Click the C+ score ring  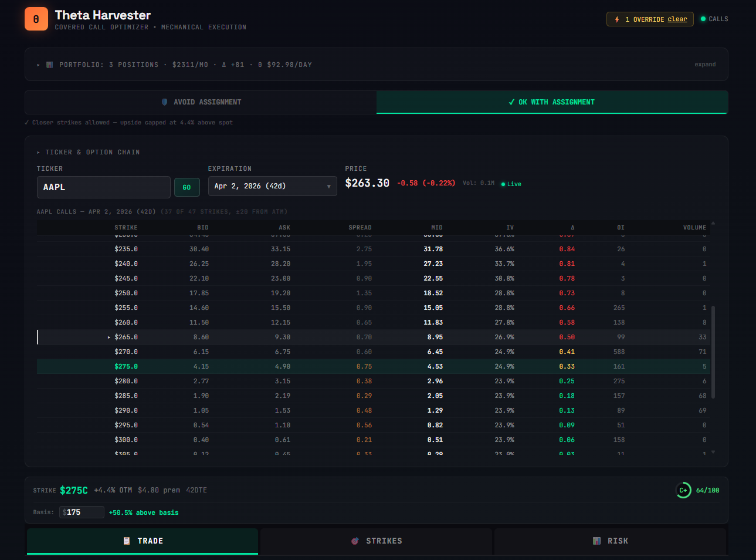click(683, 490)
